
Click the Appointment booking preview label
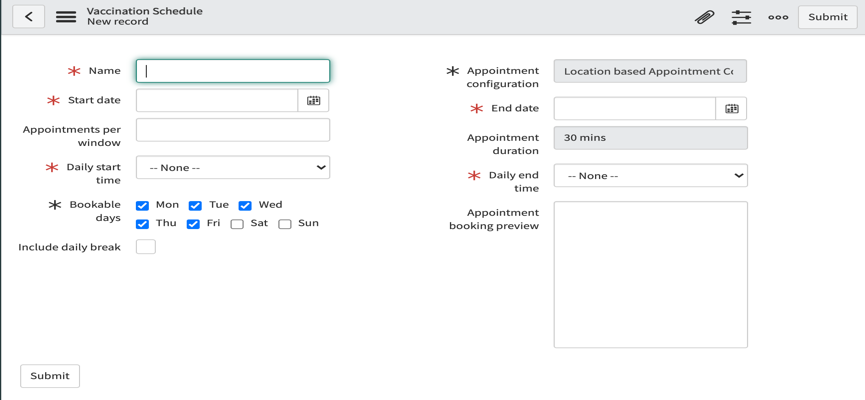[494, 219]
